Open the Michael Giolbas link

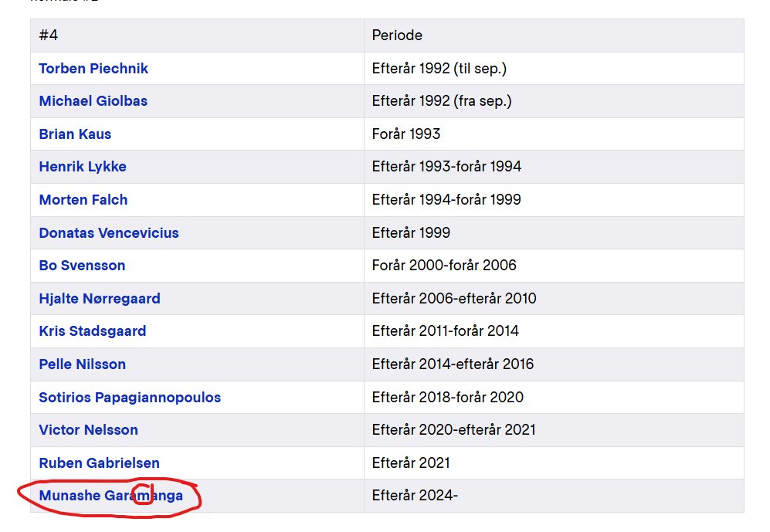coord(93,101)
